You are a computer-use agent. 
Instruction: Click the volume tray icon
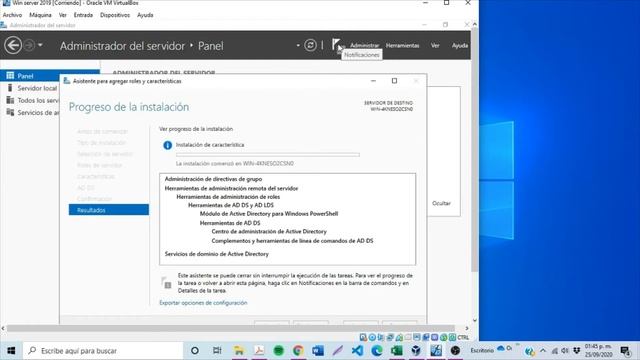(565, 351)
